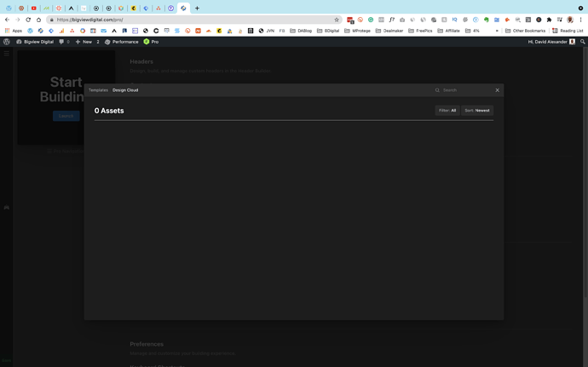Open a new browser tab
Viewport: 588px width, 367px height.
(197, 8)
